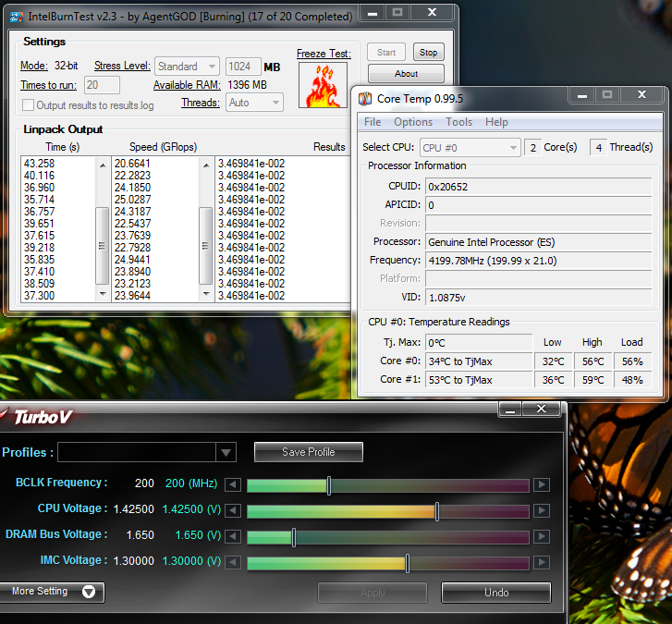This screenshot has height=624, width=672.
Task: Click the Time column scrollbar thumb
Action: tap(102, 246)
